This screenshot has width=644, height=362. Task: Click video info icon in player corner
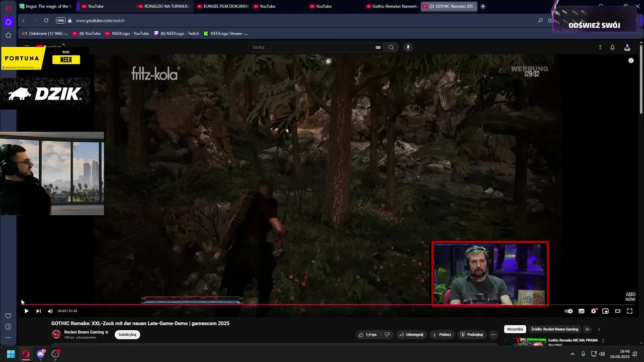point(631,60)
